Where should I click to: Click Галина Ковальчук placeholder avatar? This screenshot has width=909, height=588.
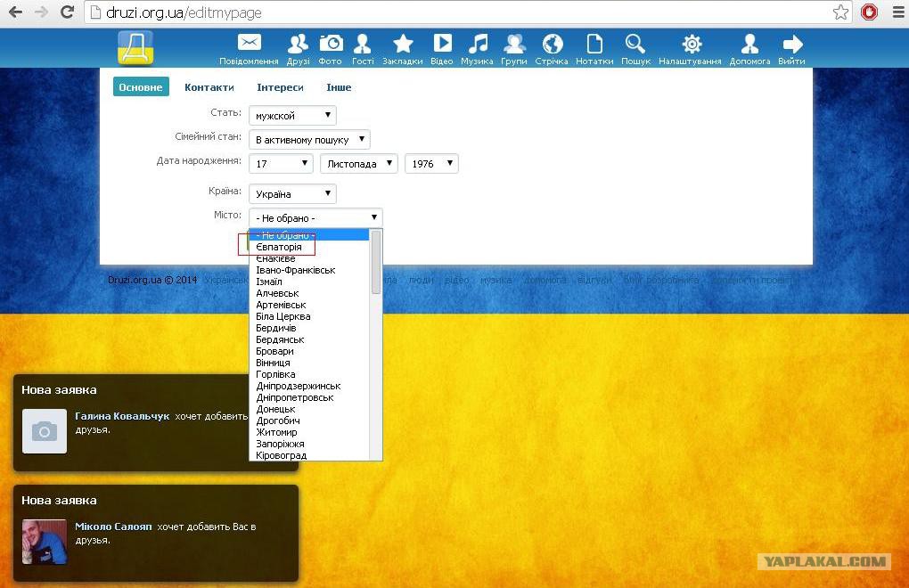point(45,431)
